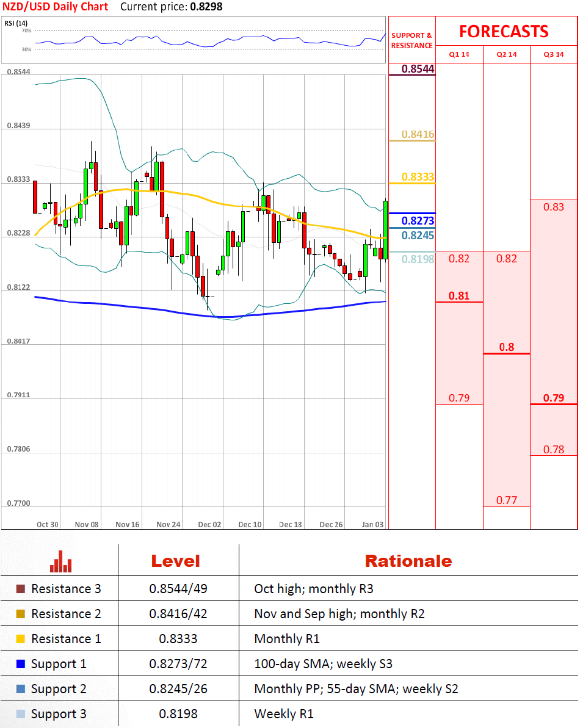The image size is (580, 728).
Task: Click the Support 2 steel-blue color swatch
Action: click(x=21, y=689)
